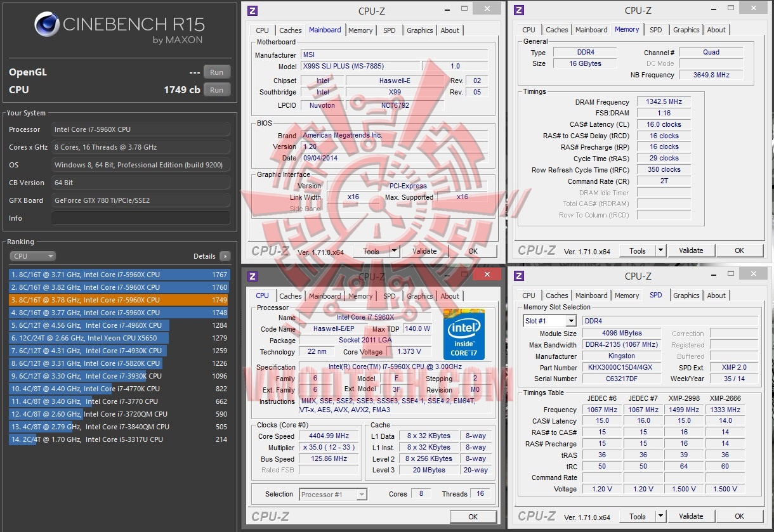Close the processor CPU-Z window
This screenshot has width=774, height=532.
click(x=487, y=274)
